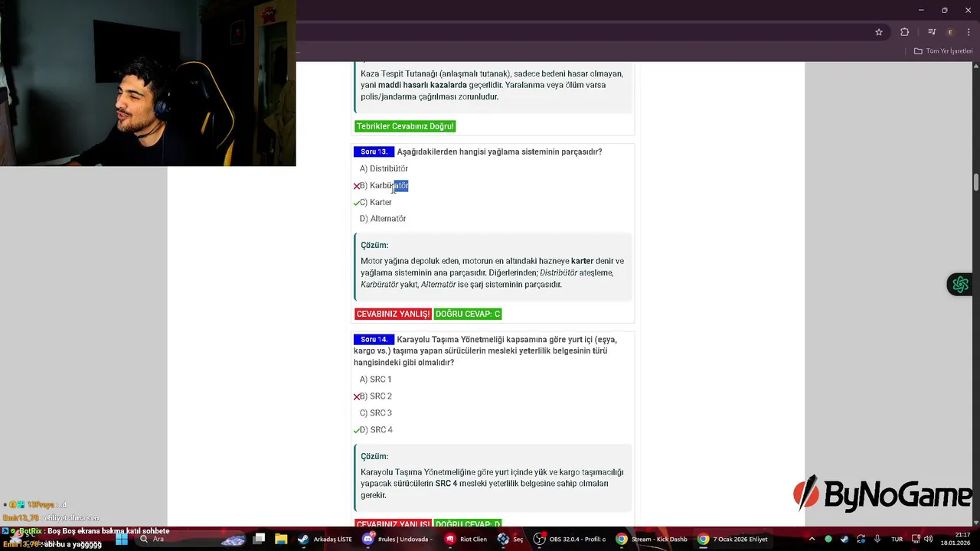Image resolution: width=980 pixels, height=551 pixels.
Task: Open File Explorer from the taskbar
Action: tap(281, 539)
